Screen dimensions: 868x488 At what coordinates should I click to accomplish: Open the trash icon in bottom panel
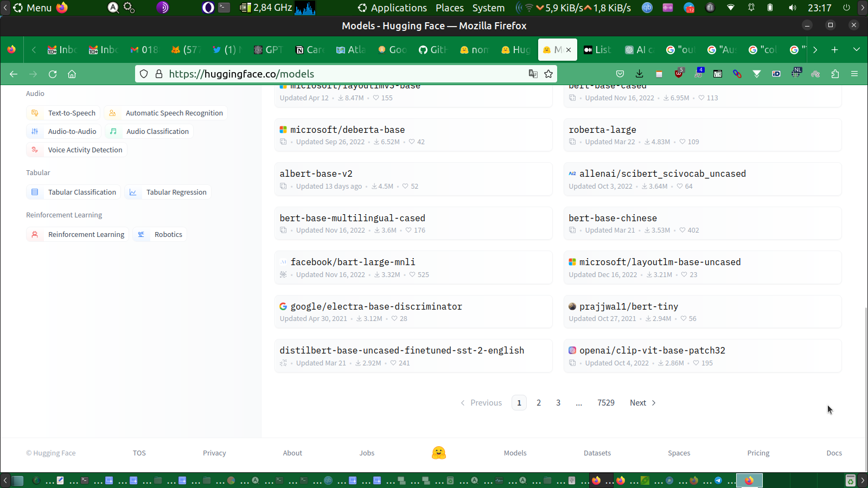[851, 480]
